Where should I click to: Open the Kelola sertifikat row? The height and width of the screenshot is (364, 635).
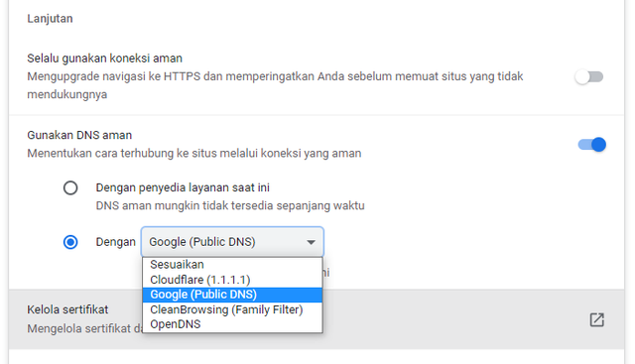click(317, 319)
